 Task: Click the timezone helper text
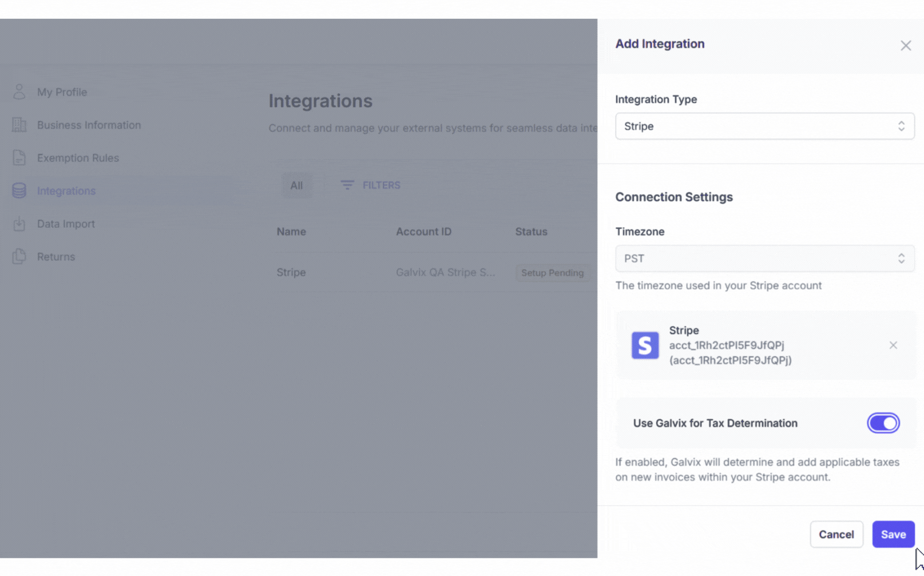pyautogui.click(x=718, y=285)
